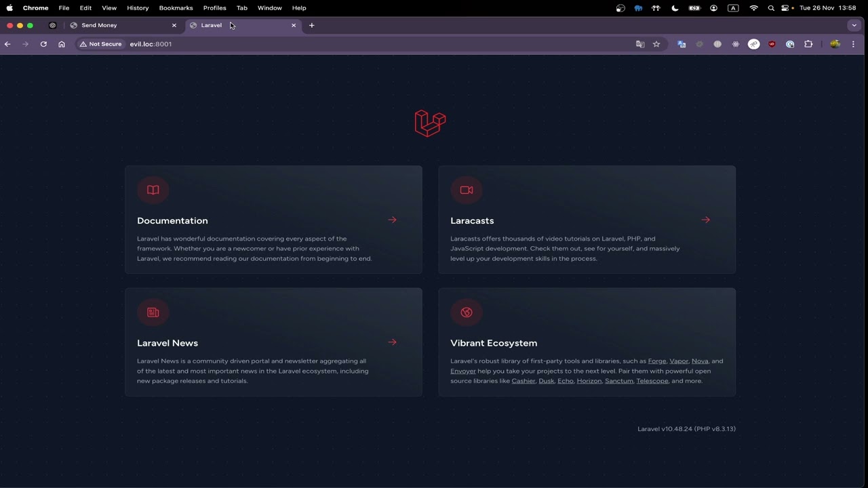This screenshot has width=868, height=488.
Task: Select the Laravel tab
Action: 243,25
